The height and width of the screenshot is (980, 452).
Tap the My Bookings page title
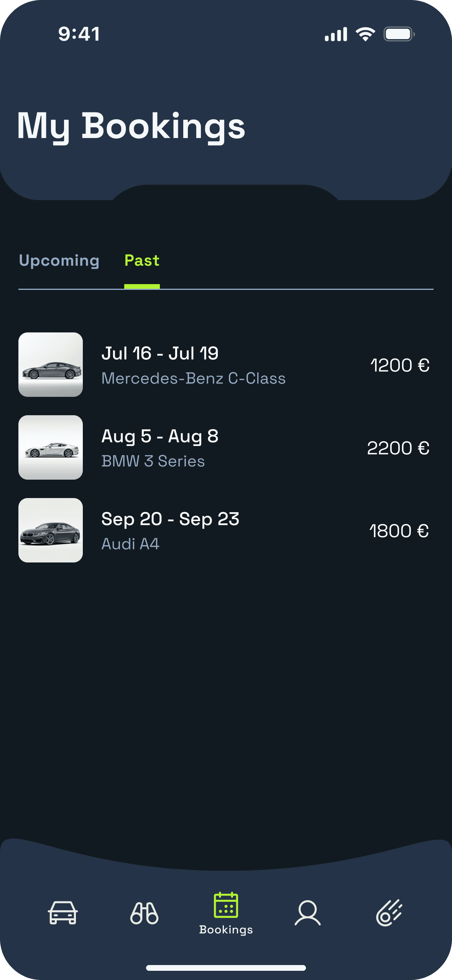[131, 127]
